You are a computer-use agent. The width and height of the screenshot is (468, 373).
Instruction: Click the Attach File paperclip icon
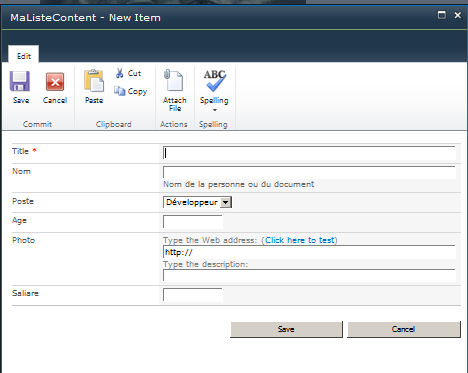(x=174, y=80)
